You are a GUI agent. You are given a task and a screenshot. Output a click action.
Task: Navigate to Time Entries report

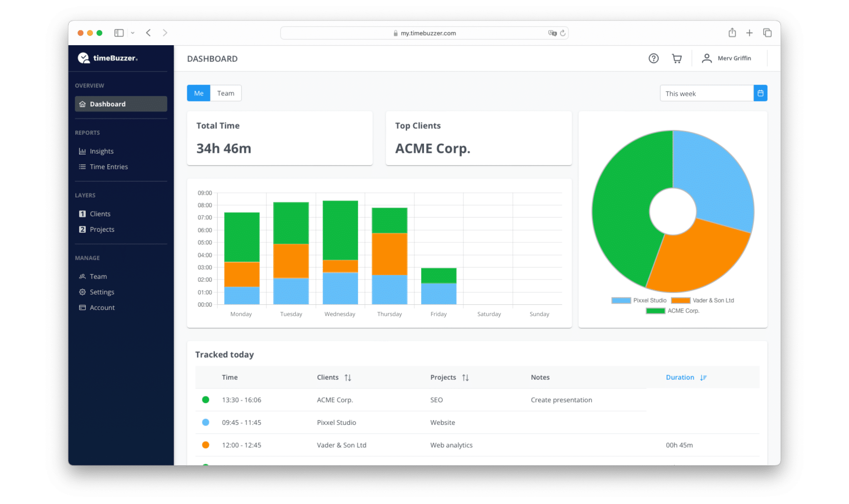click(109, 166)
